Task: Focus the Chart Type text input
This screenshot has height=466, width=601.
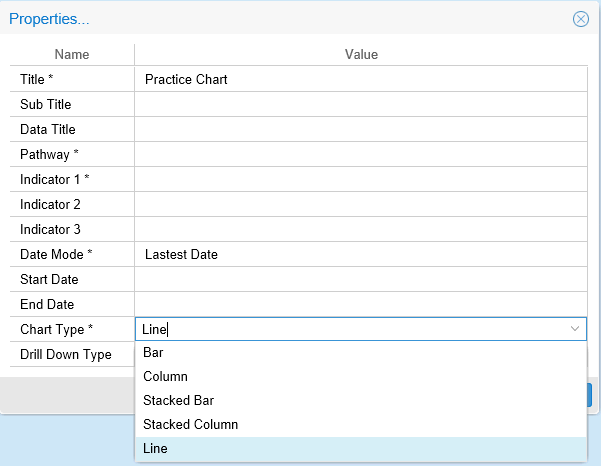Action: click(x=350, y=329)
